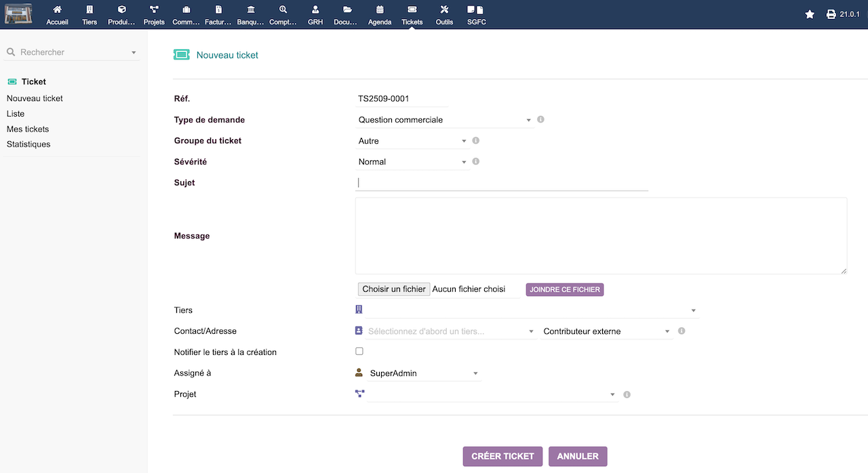868x473 pixels.
Task: Open the Groupe du ticket dropdown
Action: [412, 141]
